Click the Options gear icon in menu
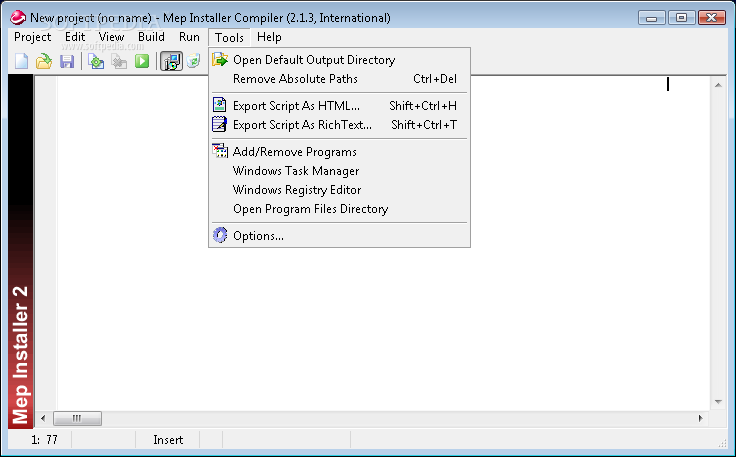Viewport: 736px width, 457px height. pos(220,235)
